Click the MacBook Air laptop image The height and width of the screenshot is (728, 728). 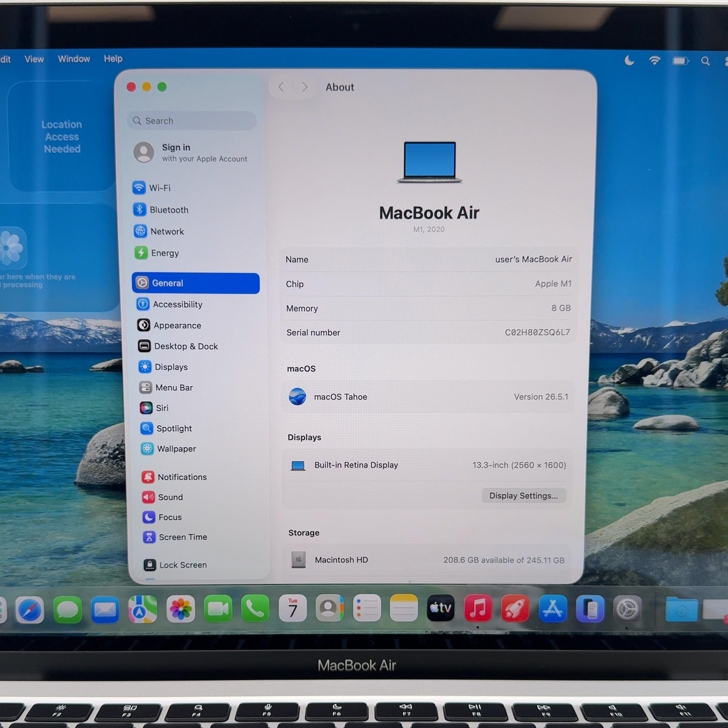[430, 162]
